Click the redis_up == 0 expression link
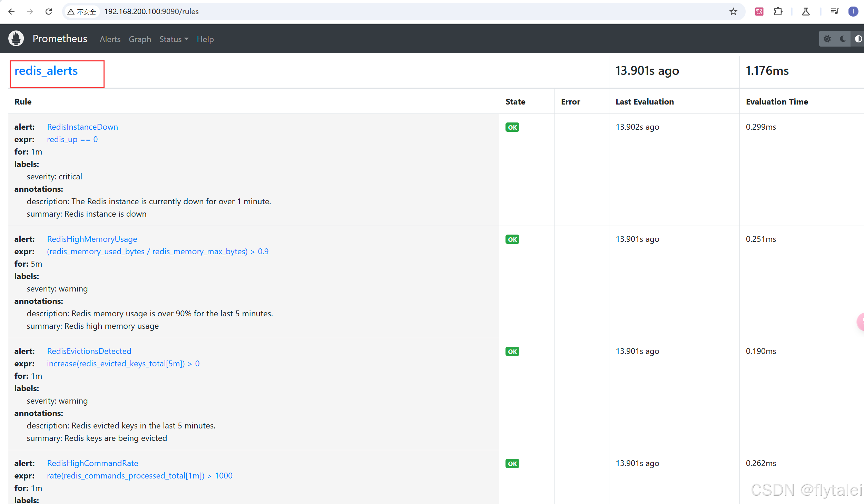The height and width of the screenshot is (504, 864). [x=72, y=139]
